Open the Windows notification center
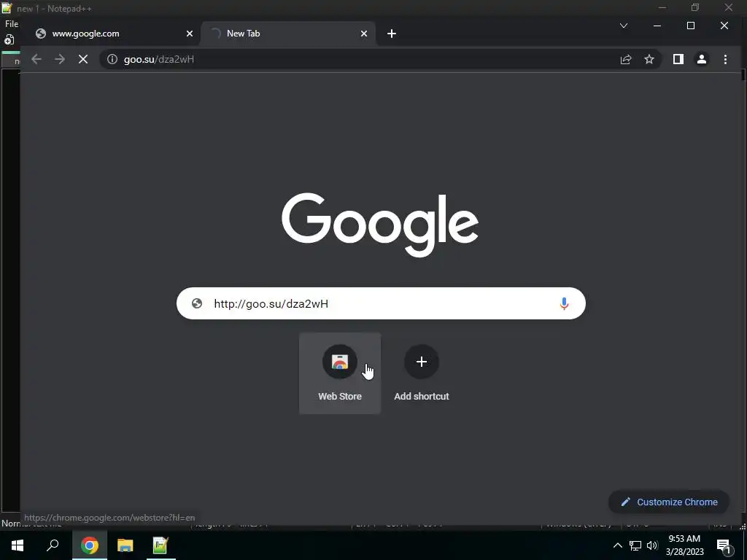Image resolution: width=747 pixels, height=560 pixels. (x=724, y=546)
